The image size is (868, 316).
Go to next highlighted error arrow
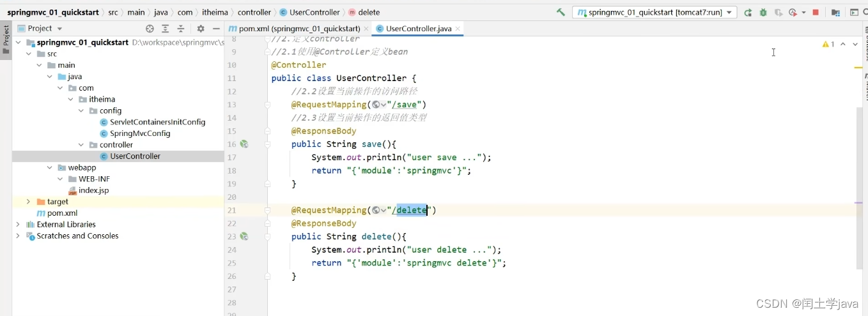click(x=855, y=44)
